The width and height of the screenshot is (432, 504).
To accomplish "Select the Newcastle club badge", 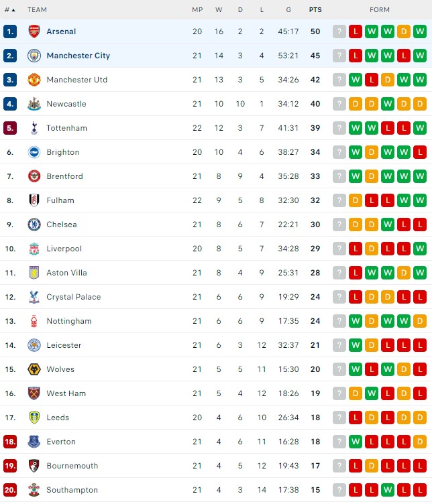I will pos(34,104).
